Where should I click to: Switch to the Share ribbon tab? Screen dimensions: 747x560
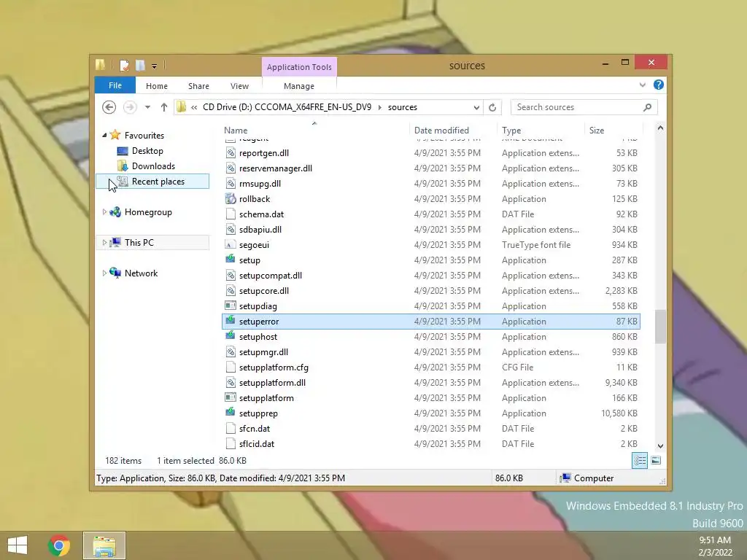198,86
